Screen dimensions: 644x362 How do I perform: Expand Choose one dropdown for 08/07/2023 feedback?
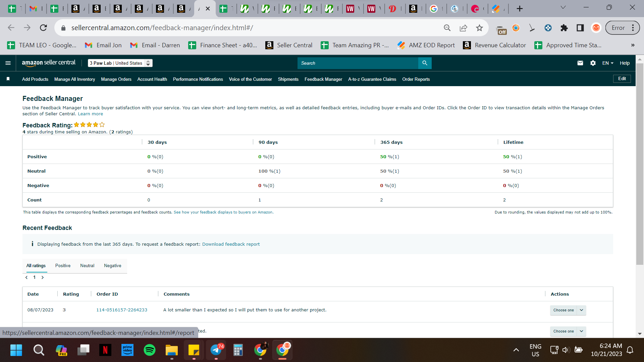point(568,310)
